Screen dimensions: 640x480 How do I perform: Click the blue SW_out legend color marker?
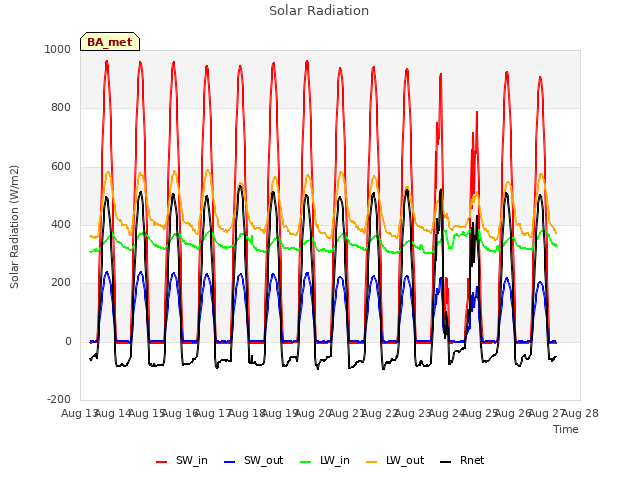pyautogui.click(x=230, y=462)
